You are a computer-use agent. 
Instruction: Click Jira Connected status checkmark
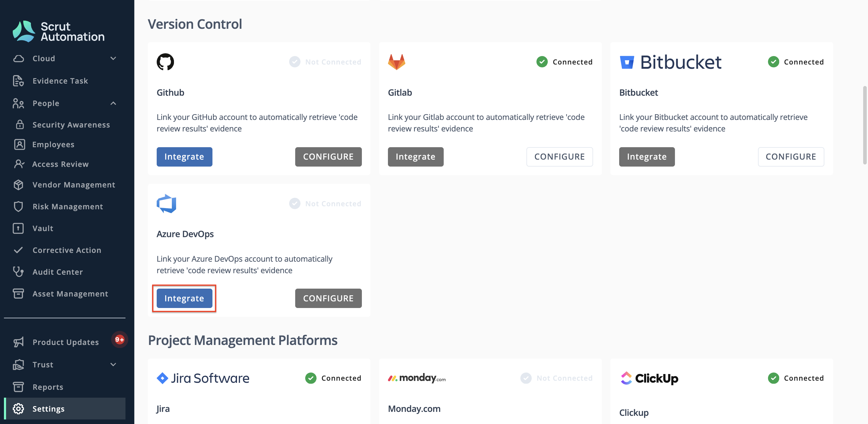[x=311, y=378]
